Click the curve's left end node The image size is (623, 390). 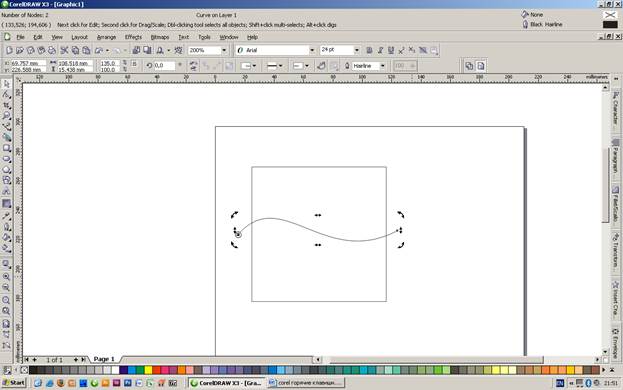(x=238, y=235)
